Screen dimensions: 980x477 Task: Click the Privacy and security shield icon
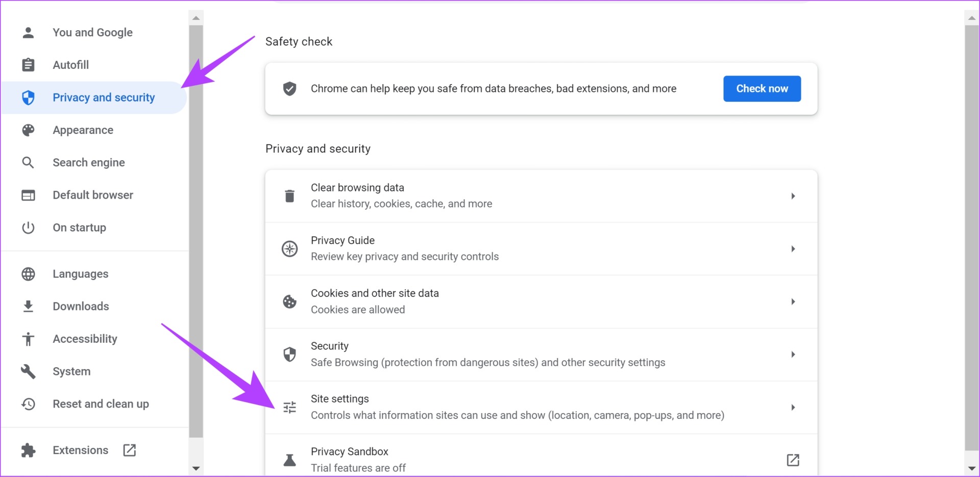click(x=29, y=98)
